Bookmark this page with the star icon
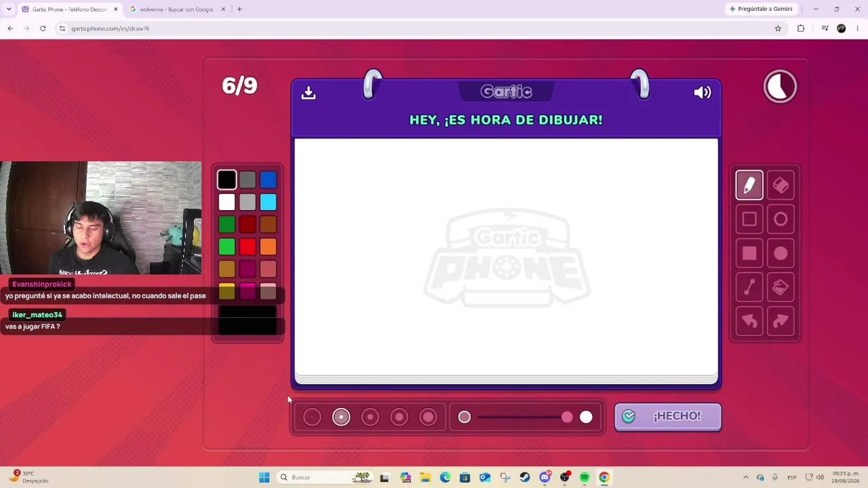This screenshot has width=868, height=488. point(778,28)
